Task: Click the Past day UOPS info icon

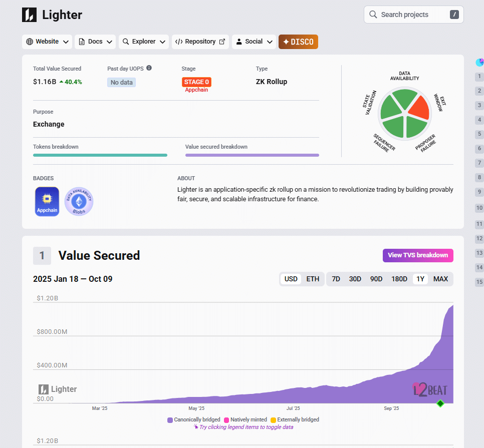Action: (x=149, y=68)
